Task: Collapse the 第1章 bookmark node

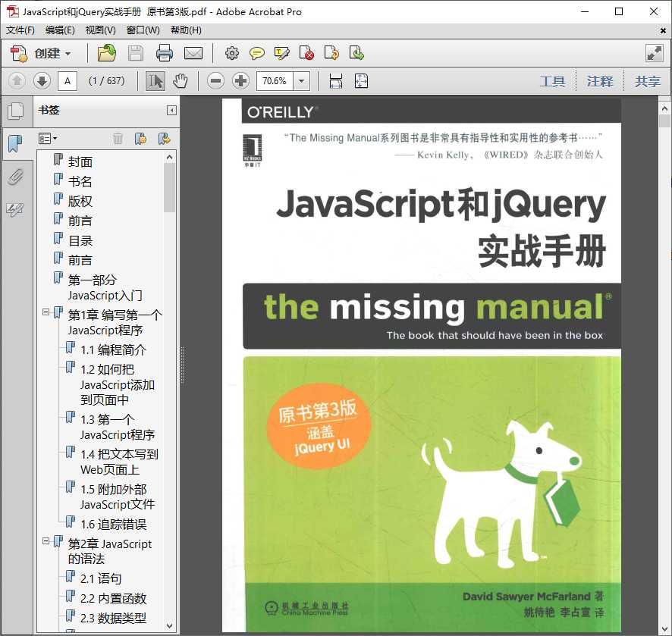Action: pyautogui.click(x=46, y=312)
